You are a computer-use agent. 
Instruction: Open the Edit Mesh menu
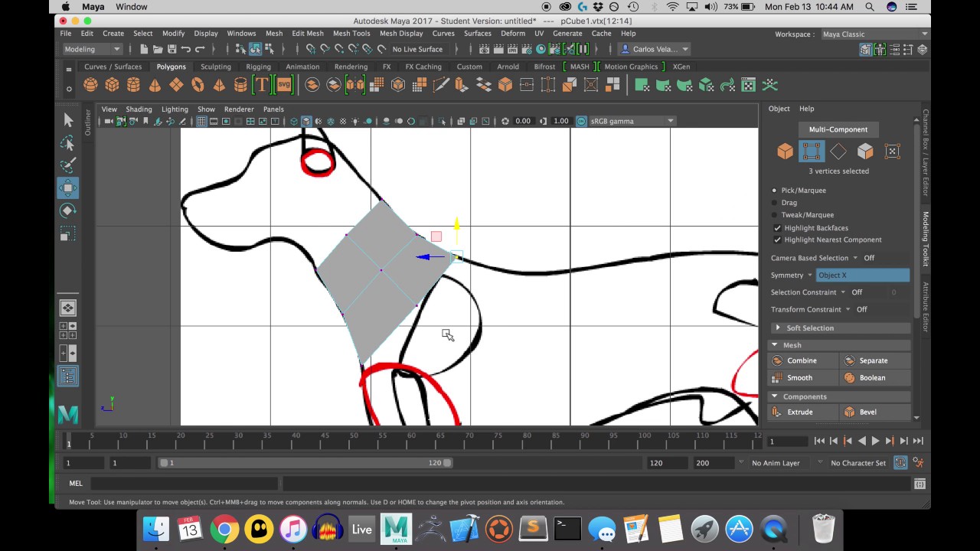307,34
